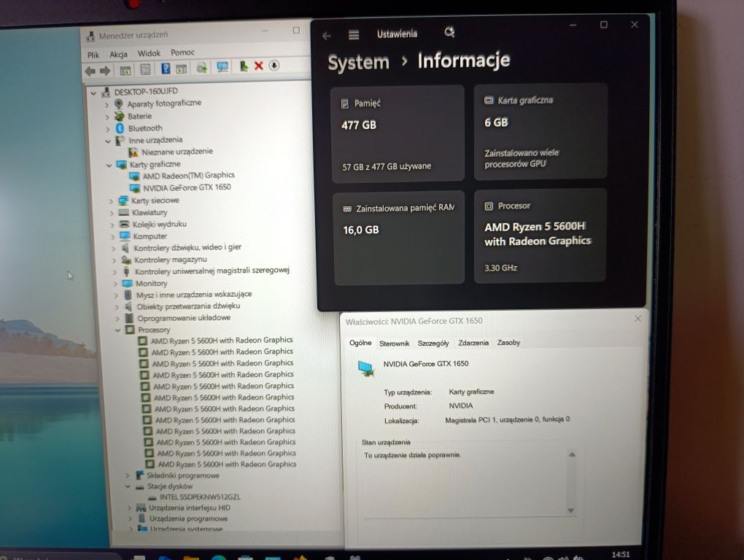The width and height of the screenshot is (744, 560).
Task: Click the Nieznane urządzenie warning icon
Action: coord(133,152)
